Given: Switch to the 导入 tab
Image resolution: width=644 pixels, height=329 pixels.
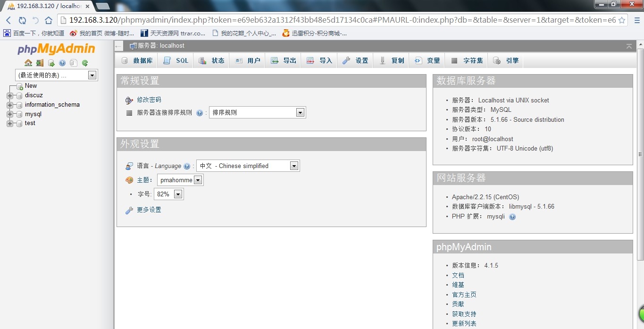Looking at the screenshot, I should (319, 60).
